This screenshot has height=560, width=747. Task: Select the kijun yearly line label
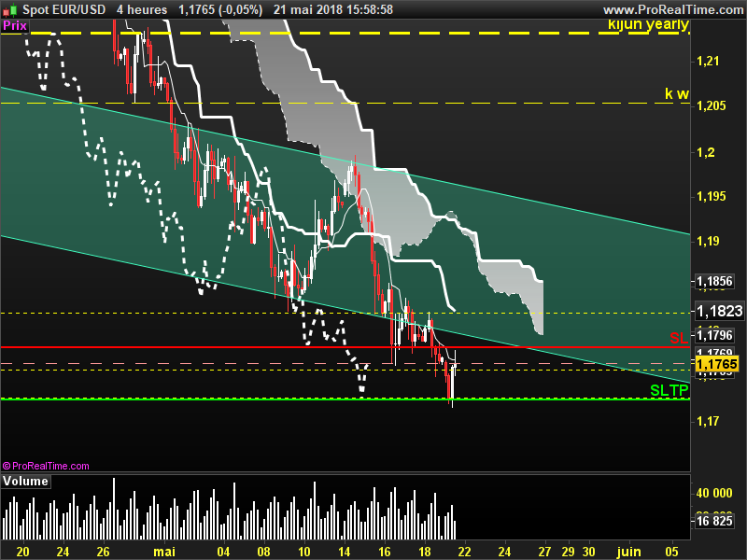tap(648, 24)
